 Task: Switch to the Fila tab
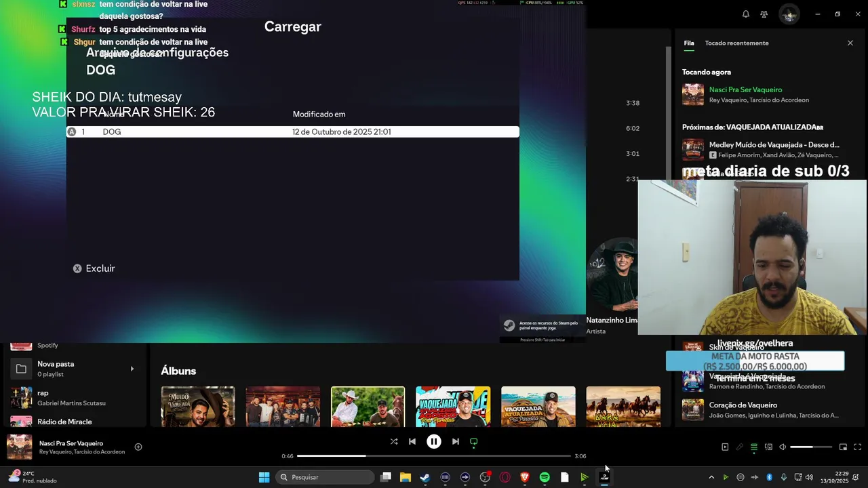click(x=689, y=43)
